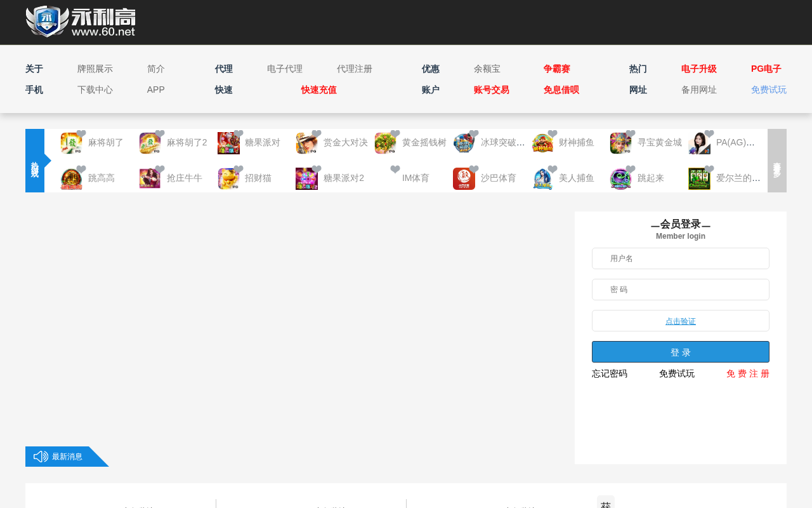Open the 电子升级 menu item

(699, 69)
